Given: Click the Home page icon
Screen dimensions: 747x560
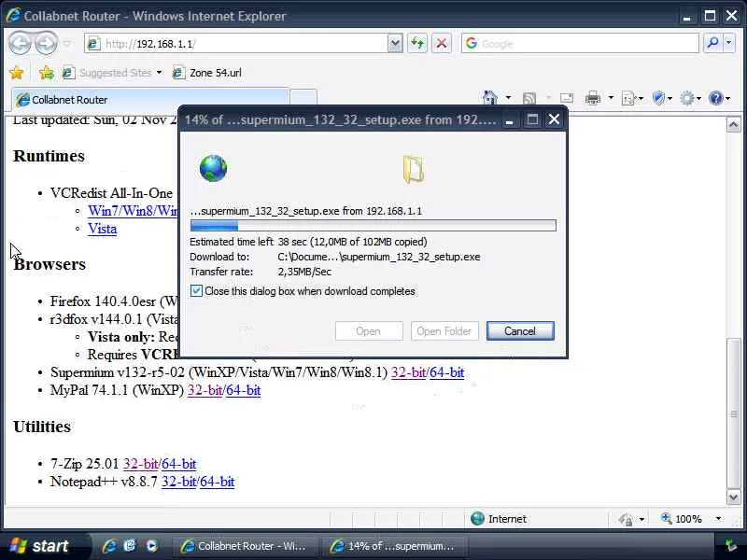Looking at the screenshot, I should (x=489, y=98).
